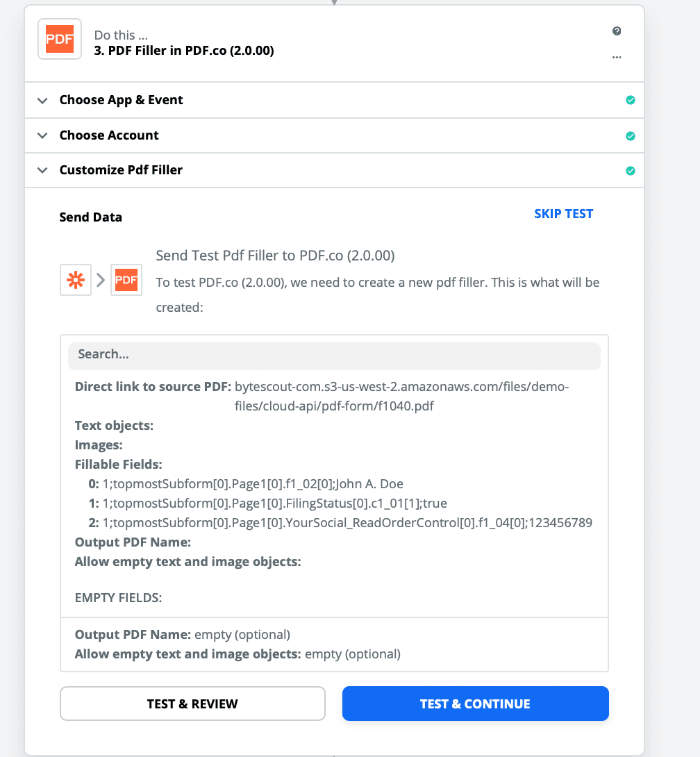700x757 pixels.
Task: Collapse the Choose App & Event section
Action: click(42, 100)
